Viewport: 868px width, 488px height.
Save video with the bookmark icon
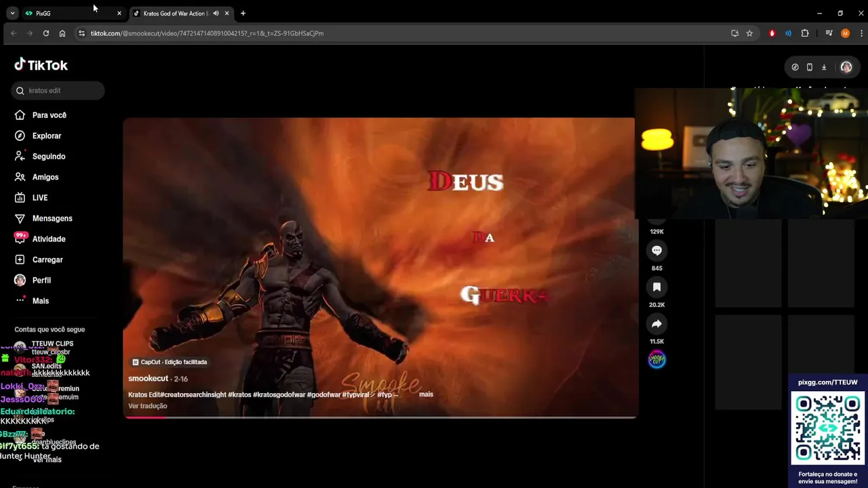(x=656, y=287)
